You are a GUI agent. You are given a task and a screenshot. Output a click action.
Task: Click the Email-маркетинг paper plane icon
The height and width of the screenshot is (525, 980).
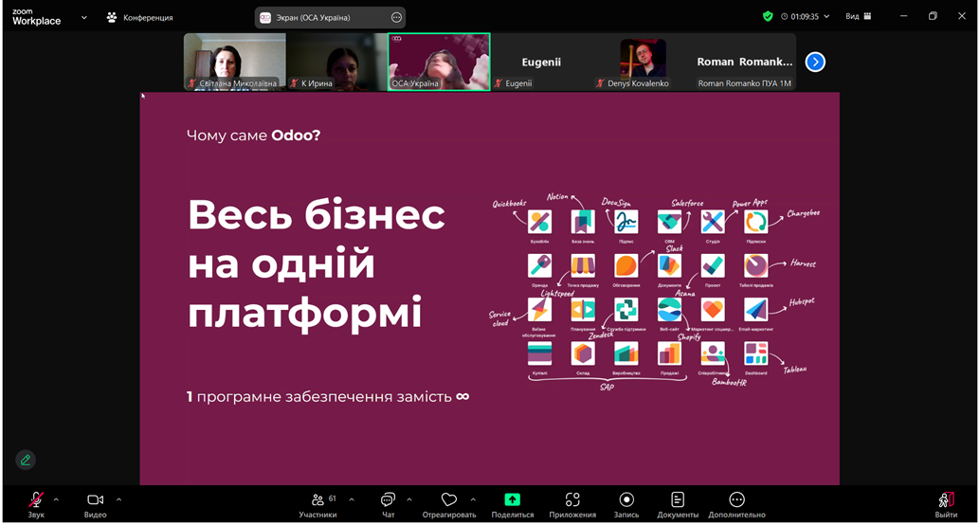pos(755,309)
